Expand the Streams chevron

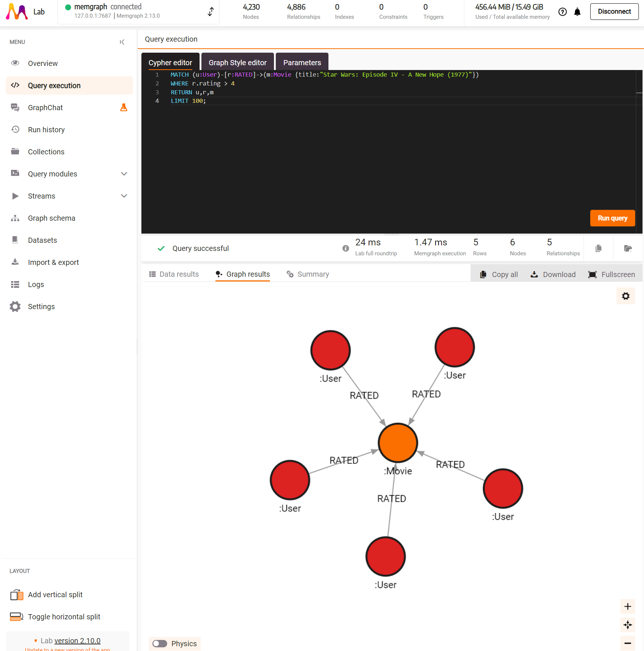[124, 196]
